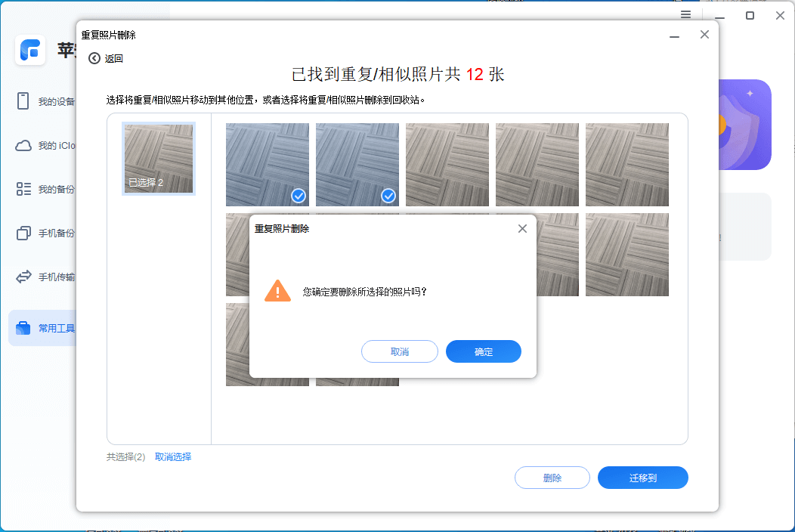The width and height of the screenshot is (795, 532).
Task: Confirm deletion by clicking 确定
Action: (x=483, y=351)
